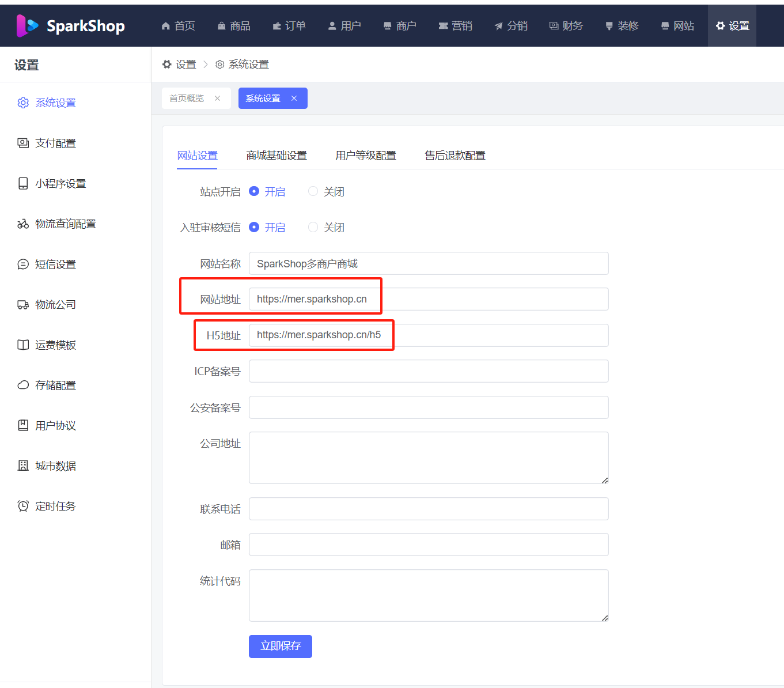The image size is (784, 688).
Task: Click the 邮箱 input field
Action: [429, 545]
